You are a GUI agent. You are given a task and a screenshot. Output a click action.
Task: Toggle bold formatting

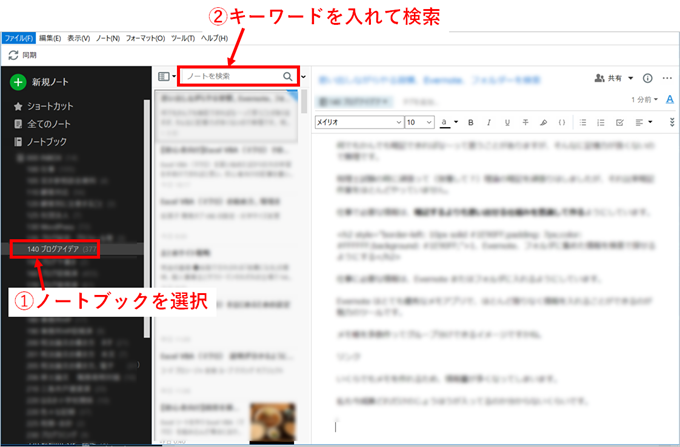pos(471,123)
